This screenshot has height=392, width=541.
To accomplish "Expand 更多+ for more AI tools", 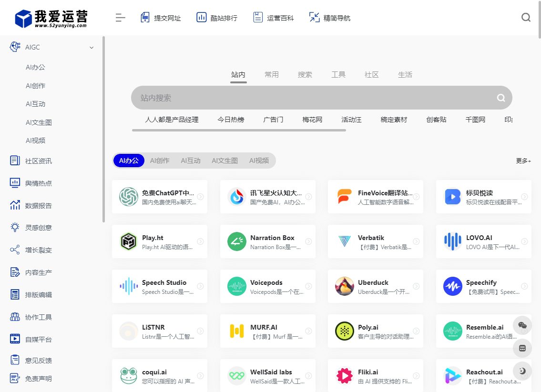I will (x=523, y=161).
